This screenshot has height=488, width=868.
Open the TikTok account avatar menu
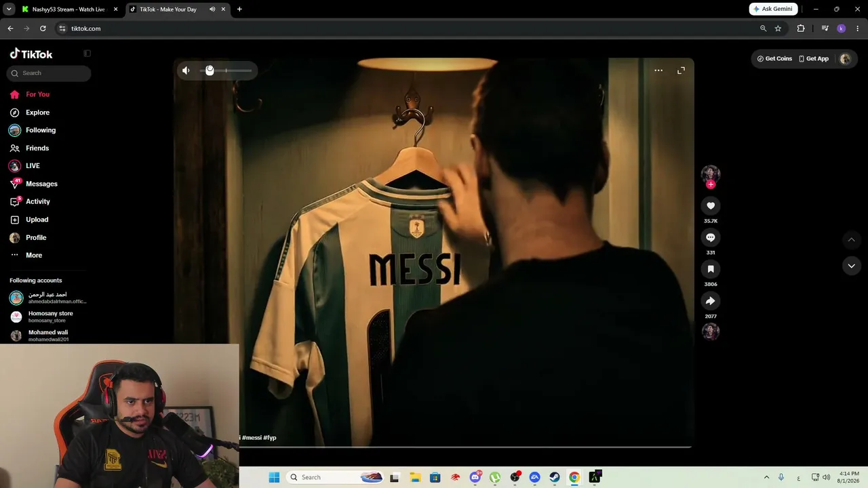point(845,59)
